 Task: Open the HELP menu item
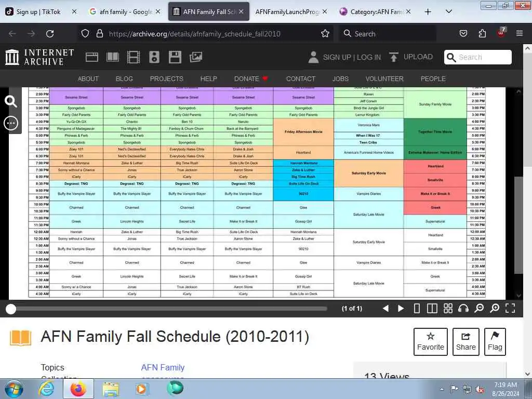(209, 79)
